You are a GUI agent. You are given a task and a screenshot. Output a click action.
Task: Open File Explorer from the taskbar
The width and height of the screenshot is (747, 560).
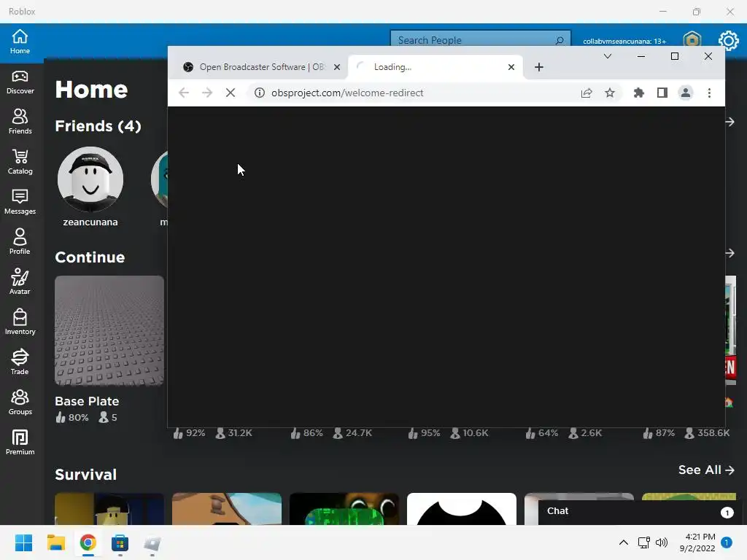pos(55,542)
